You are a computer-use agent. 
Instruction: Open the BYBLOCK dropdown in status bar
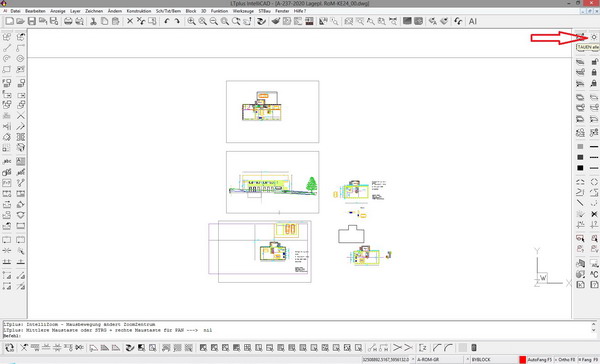[494, 360]
